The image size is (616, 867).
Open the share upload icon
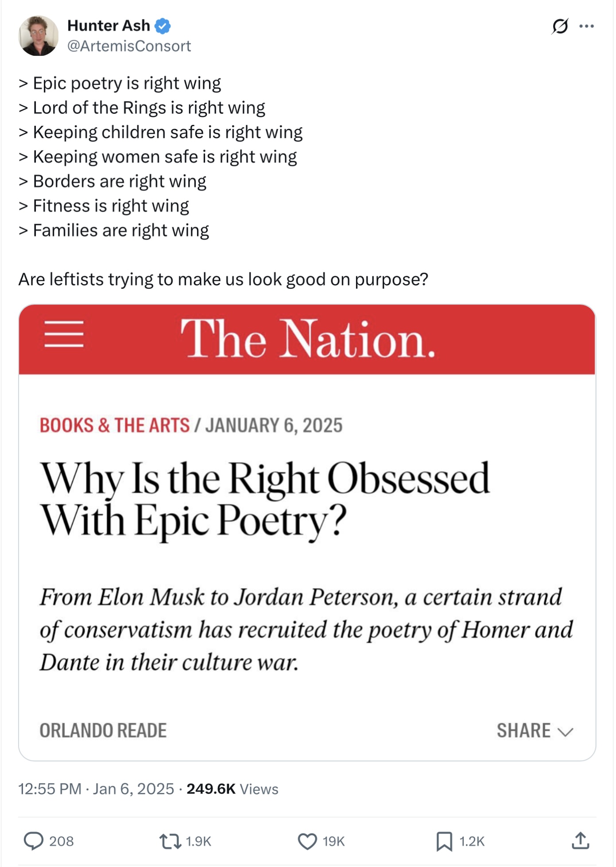[580, 840]
